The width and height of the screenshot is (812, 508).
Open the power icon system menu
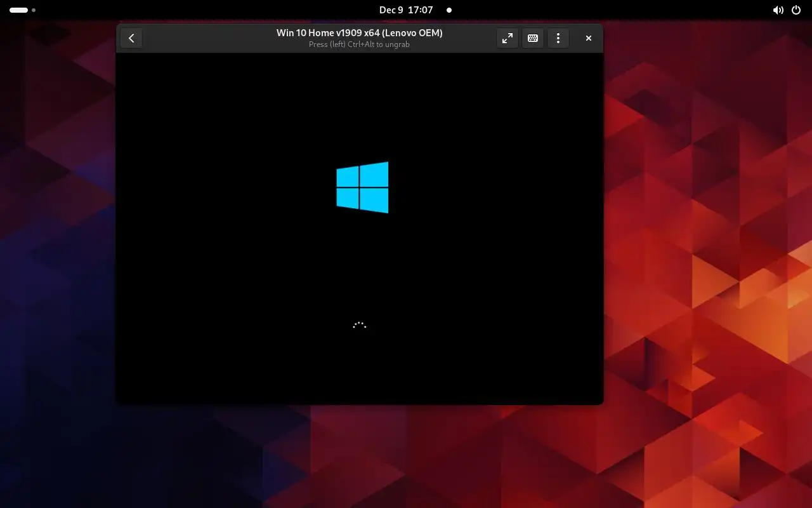(x=796, y=10)
